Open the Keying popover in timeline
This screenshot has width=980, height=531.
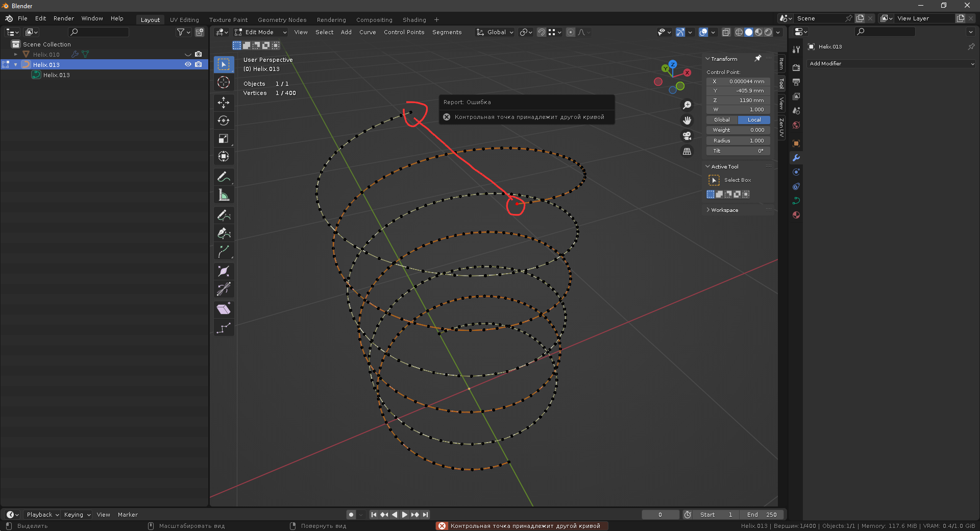[77, 515]
